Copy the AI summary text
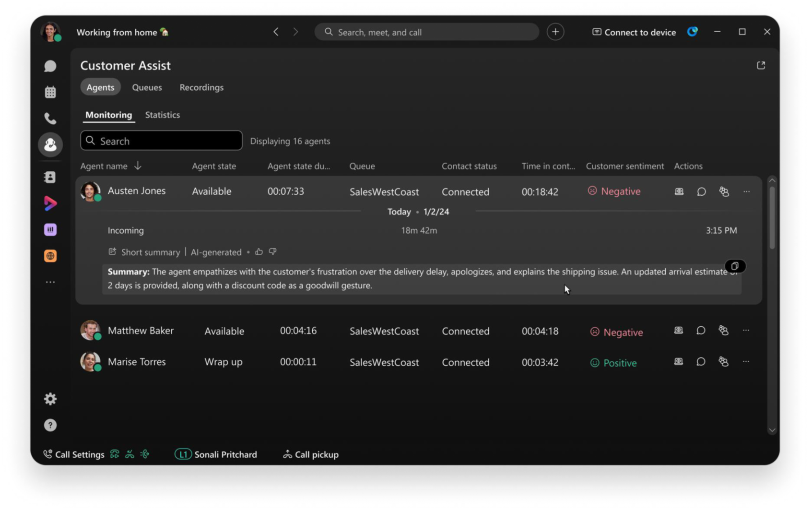This screenshot has height=511, width=812. pyautogui.click(x=735, y=266)
